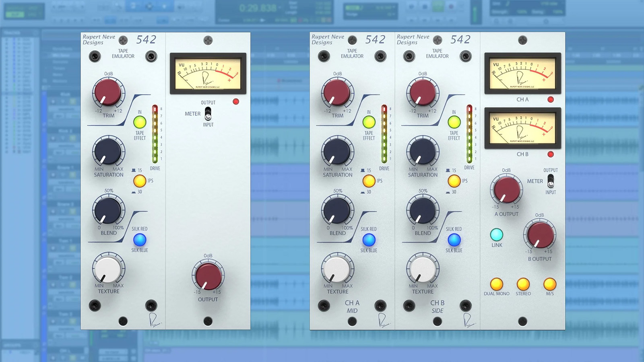
Task: Click the B OUTPUT knob
Action: (540, 234)
